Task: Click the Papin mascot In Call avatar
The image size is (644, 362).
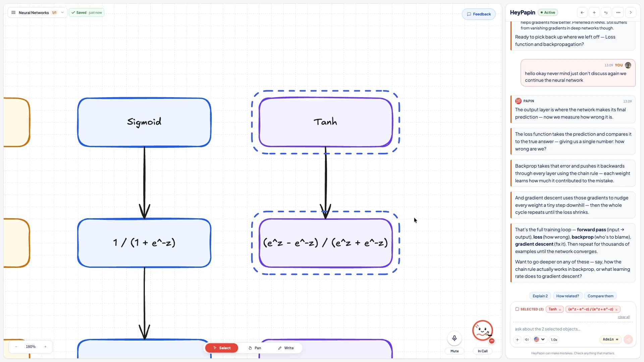Action: pos(482,330)
